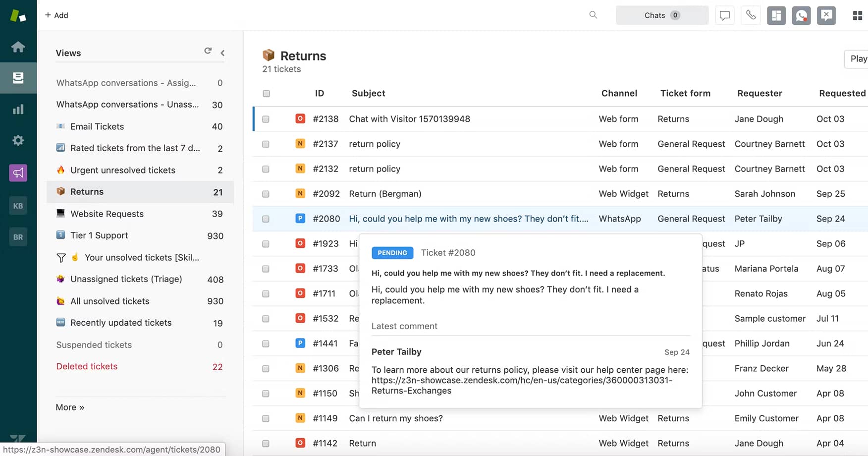868x456 pixels.
Task: Click the PENDING badge in ticket preview
Action: click(x=392, y=253)
